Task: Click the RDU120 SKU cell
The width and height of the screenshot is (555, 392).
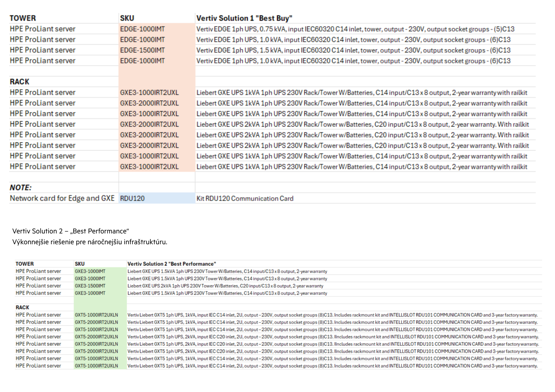Action: (132, 198)
